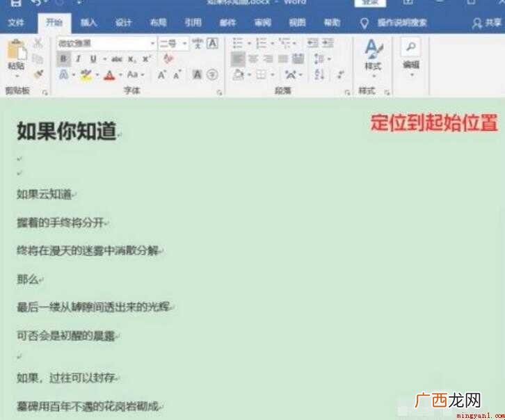Toggle underline formatting (U)

(x=93, y=59)
